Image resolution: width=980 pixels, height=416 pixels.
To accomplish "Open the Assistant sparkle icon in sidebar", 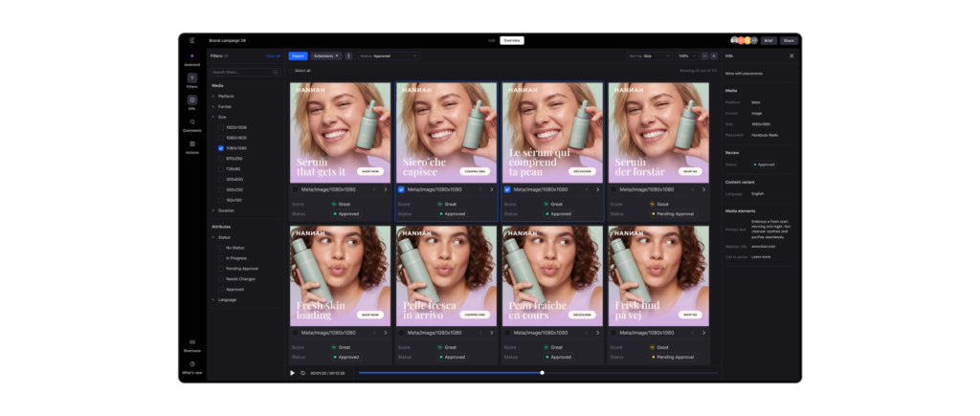I will 191,56.
